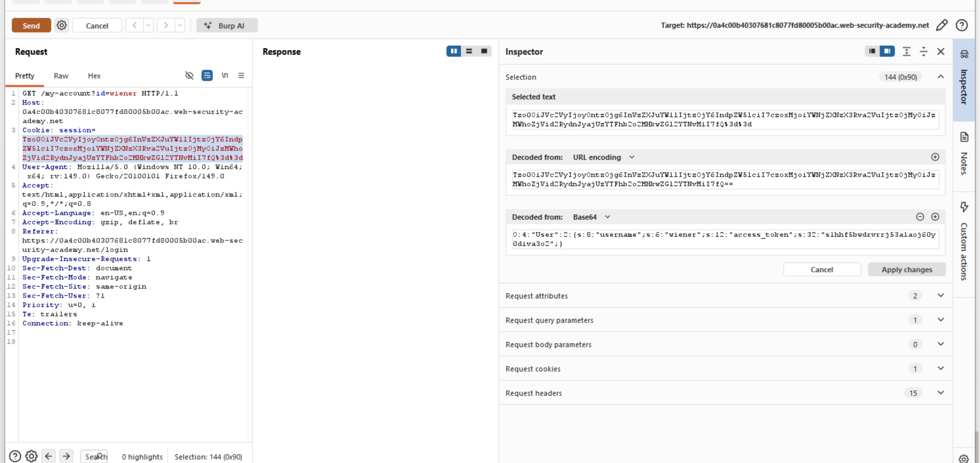Close the Inspector panel

pyautogui.click(x=941, y=51)
